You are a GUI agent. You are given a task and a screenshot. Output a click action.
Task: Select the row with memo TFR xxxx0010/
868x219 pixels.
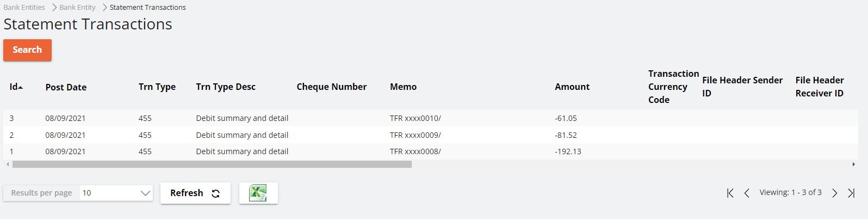click(415, 118)
